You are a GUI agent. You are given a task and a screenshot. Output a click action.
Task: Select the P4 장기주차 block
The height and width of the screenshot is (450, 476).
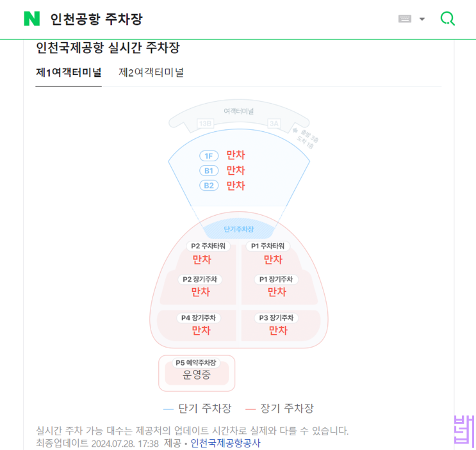pos(201,325)
